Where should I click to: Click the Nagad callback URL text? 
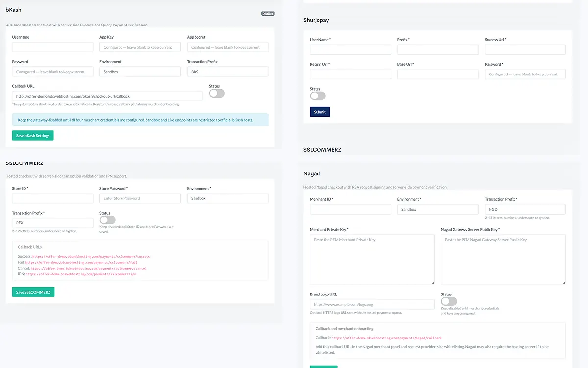pos(387,338)
